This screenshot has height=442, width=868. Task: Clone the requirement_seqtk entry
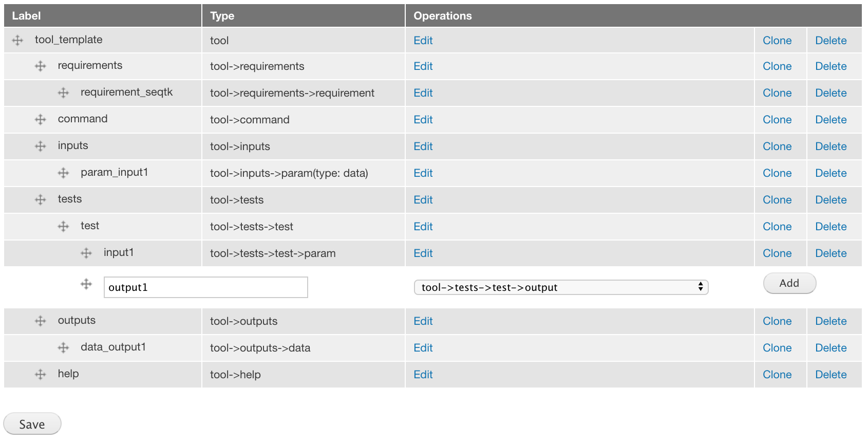(x=777, y=93)
